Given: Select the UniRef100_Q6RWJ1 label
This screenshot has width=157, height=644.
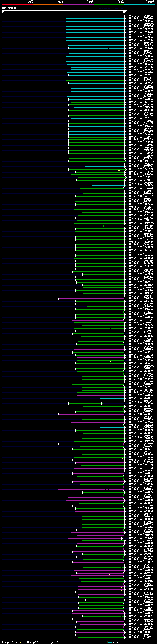Looking at the screenshot, I should 141,414.
